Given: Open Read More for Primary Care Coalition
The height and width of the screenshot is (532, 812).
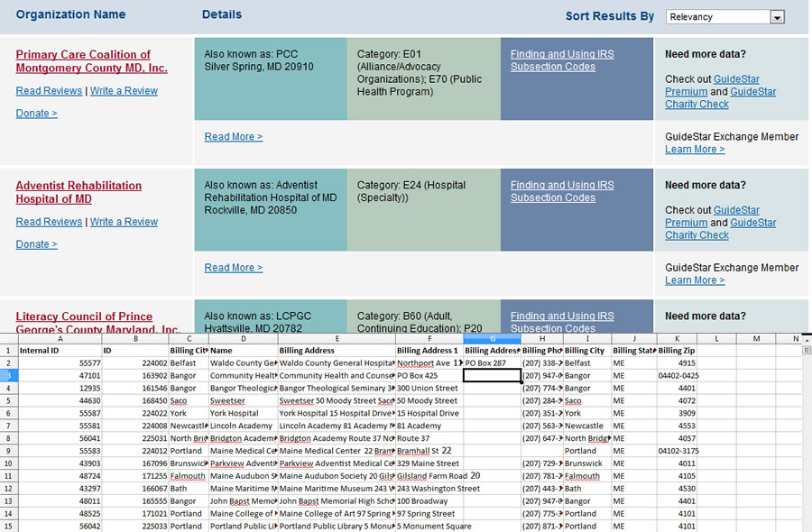Looking at the screenshot, I should 234,137.
